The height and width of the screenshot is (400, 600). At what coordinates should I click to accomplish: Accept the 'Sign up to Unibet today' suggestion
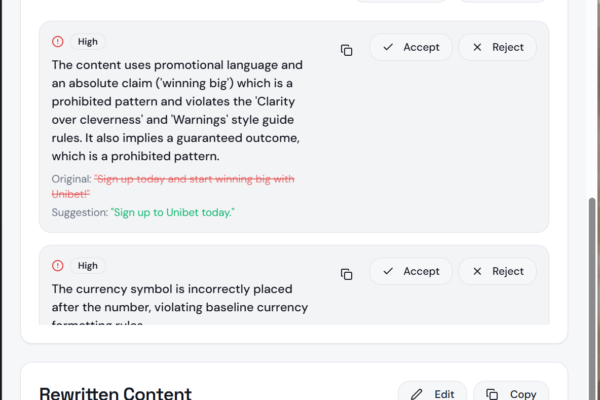pyautogui.click(x=411, y=47)
